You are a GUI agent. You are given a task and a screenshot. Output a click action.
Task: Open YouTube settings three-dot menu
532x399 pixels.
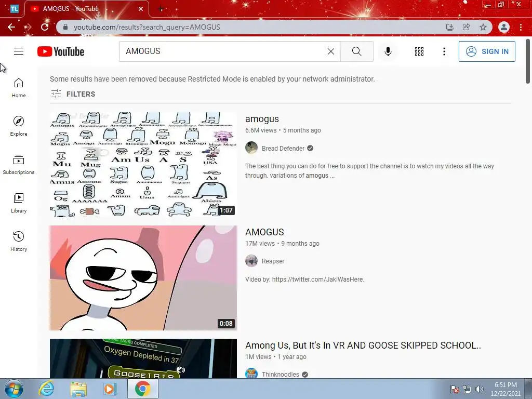click(x=444, y=51)
